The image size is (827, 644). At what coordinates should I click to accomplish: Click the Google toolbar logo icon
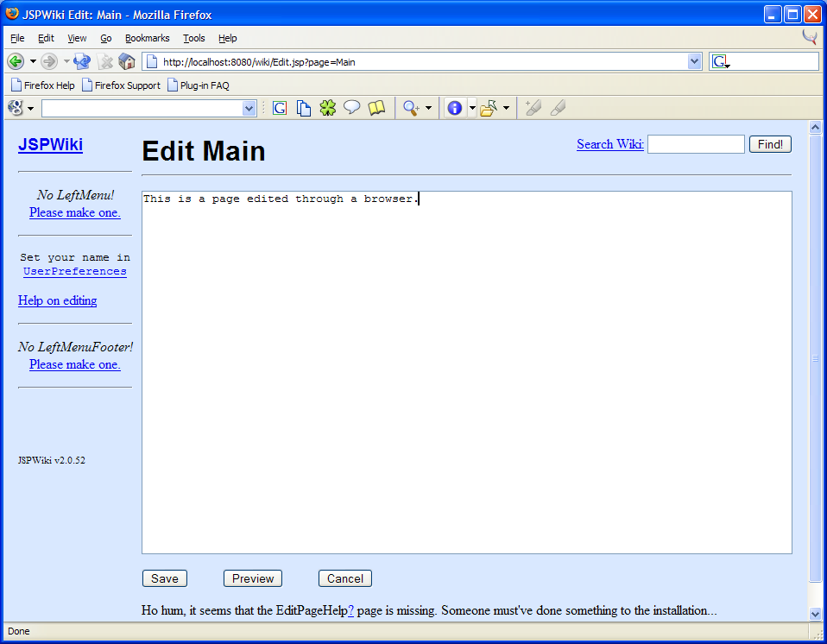[x=16, y=108]
